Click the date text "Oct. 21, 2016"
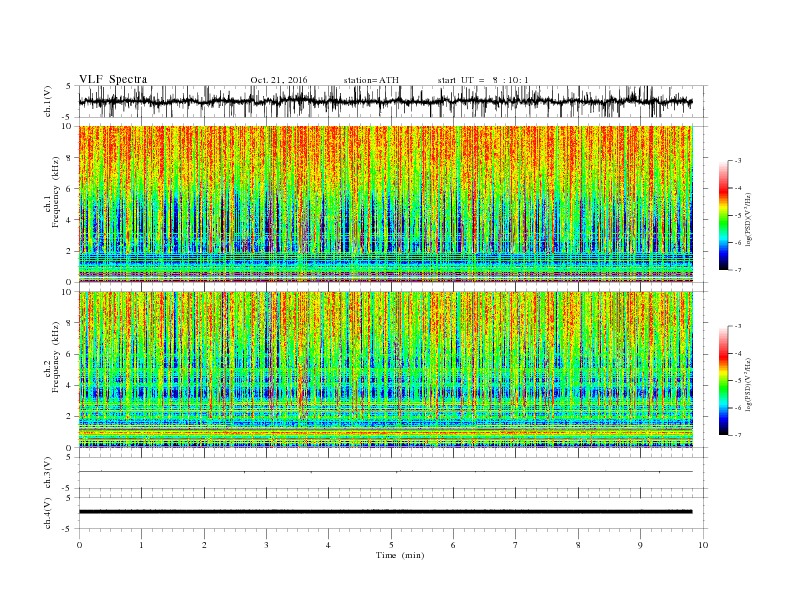Screen dimensions: 792x612 pyautogui.click(x=279, y=80)
